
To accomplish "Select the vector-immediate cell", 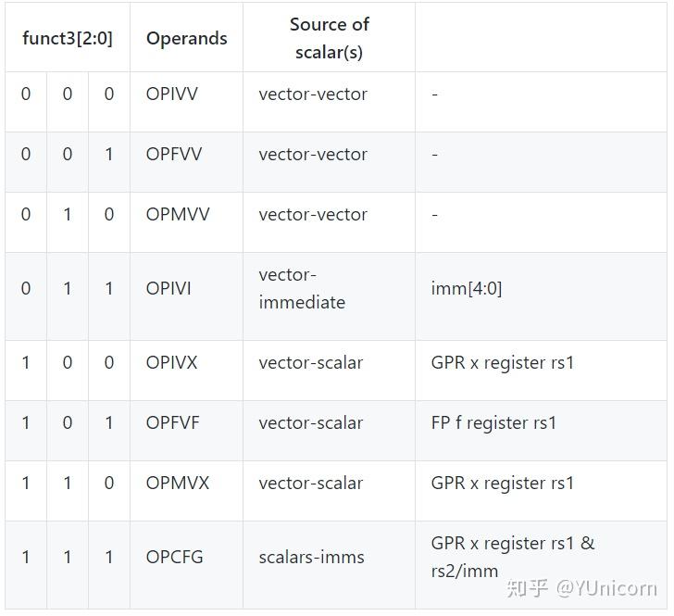I will coord(302,289).
